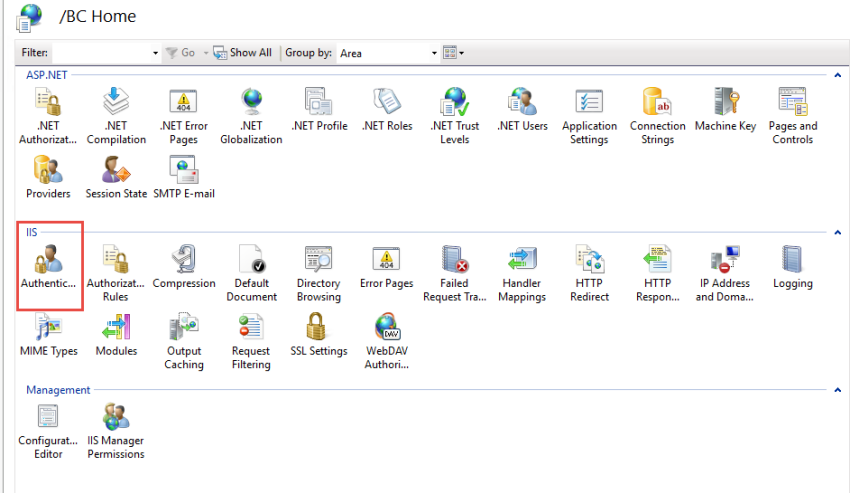Open Session State settings

(116, 177)
